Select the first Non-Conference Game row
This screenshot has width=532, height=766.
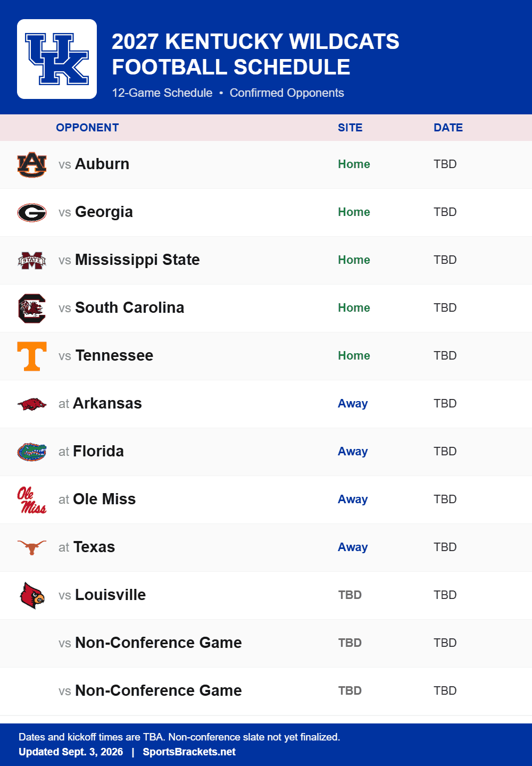coord(266,643)
